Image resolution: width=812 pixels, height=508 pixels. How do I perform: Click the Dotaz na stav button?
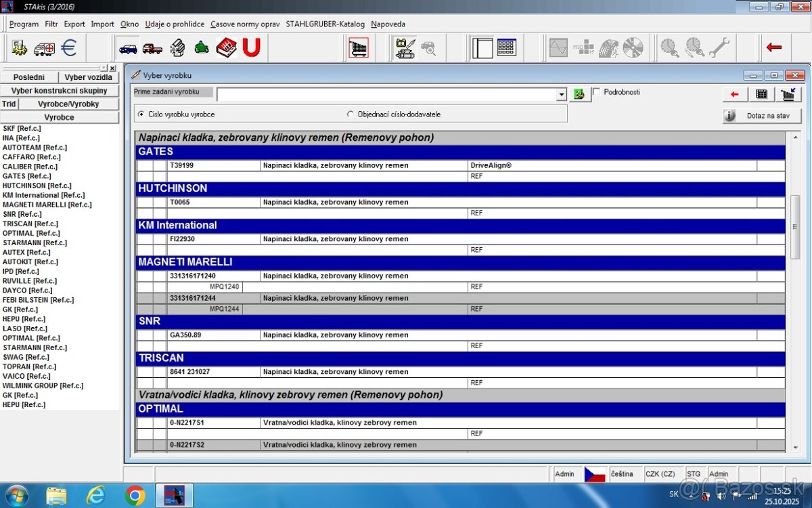[x=761, y=115]
